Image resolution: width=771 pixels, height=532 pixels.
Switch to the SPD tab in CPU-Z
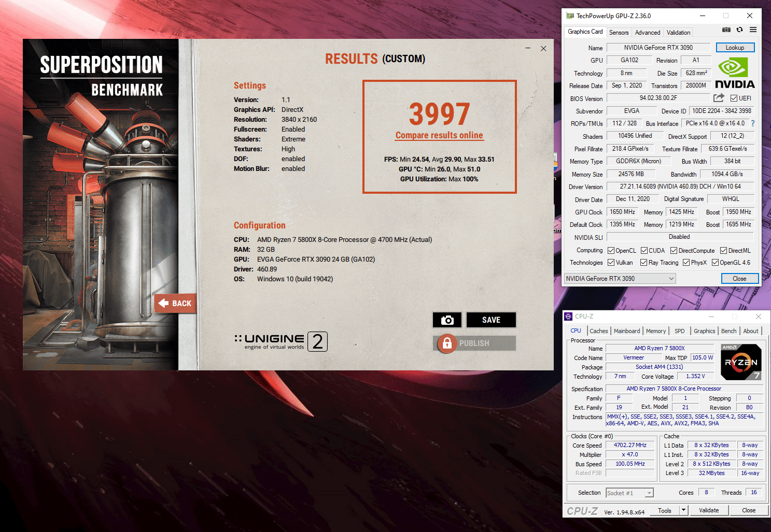[x=679, y=331]
